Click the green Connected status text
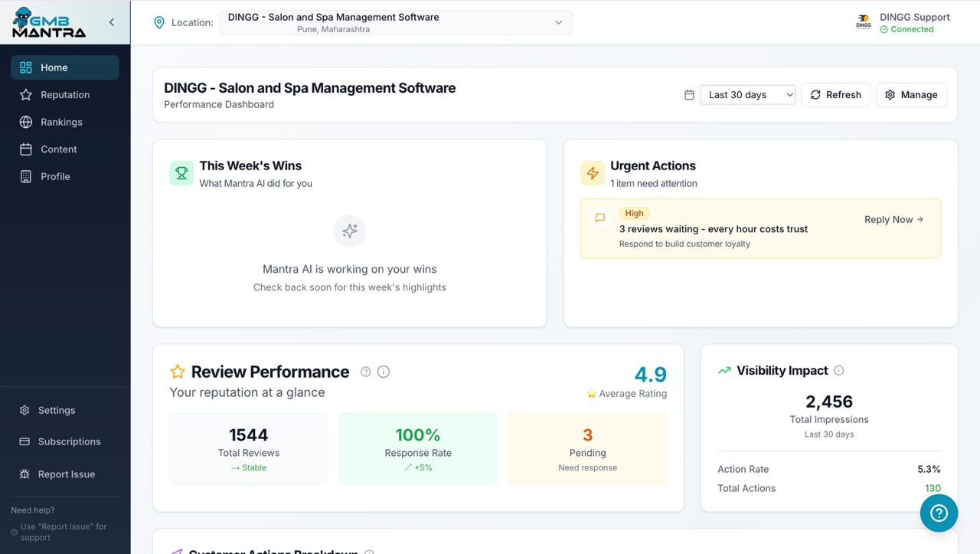The height and width of the screenshot is (554, 980). pyautogui.click(x=912, y=29)
